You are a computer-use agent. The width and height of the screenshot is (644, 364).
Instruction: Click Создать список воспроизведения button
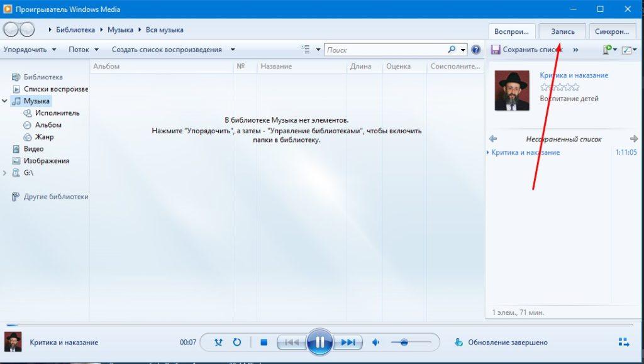pyautogui.click(x=167, y=50)
